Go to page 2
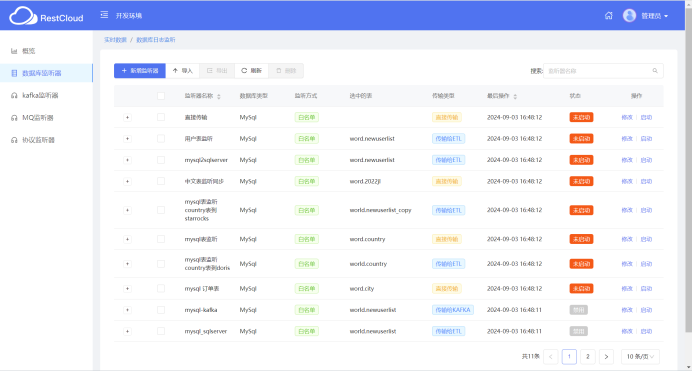Screen dimensions: 693x371 coord(588,356)
